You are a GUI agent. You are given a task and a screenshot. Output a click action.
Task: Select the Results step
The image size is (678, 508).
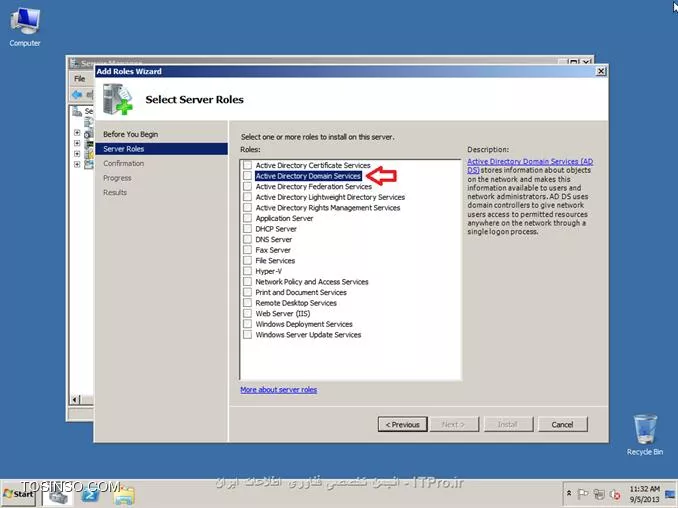[115, 192]
